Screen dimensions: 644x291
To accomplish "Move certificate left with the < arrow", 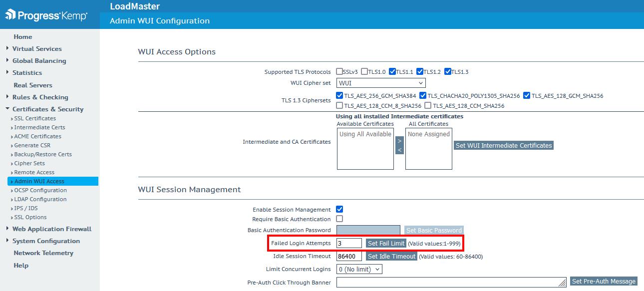I will click(399, 150).
